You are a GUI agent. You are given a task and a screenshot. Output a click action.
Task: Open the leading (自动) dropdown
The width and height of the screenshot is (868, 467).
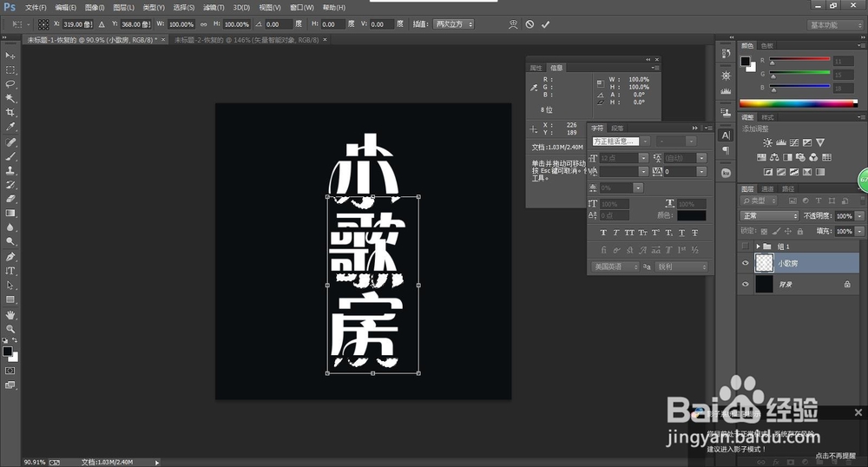[702, 158]
